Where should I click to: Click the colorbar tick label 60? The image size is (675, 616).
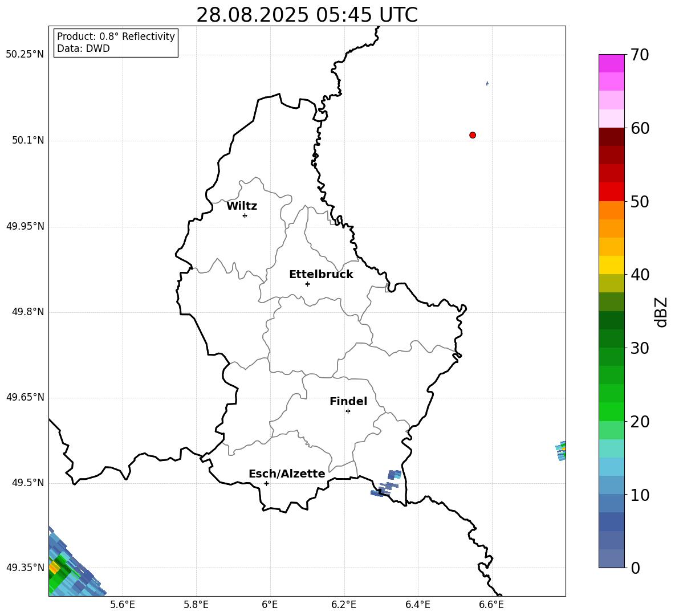(640, 128)
